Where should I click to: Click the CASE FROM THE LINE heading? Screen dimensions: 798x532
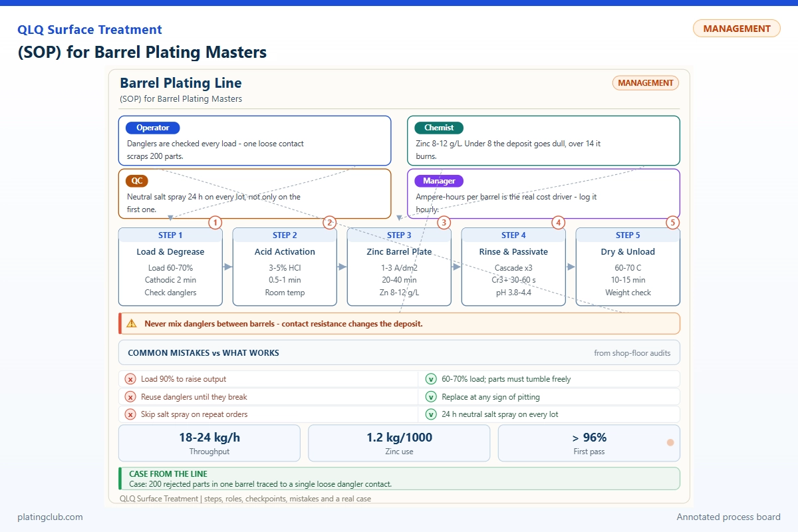168,474
